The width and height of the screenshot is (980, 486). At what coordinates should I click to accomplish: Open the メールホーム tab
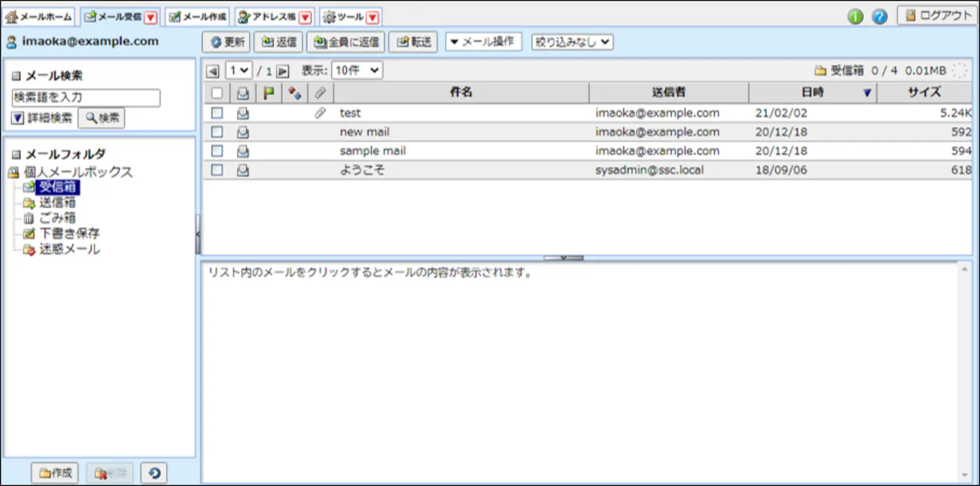(x=39, y=17)
